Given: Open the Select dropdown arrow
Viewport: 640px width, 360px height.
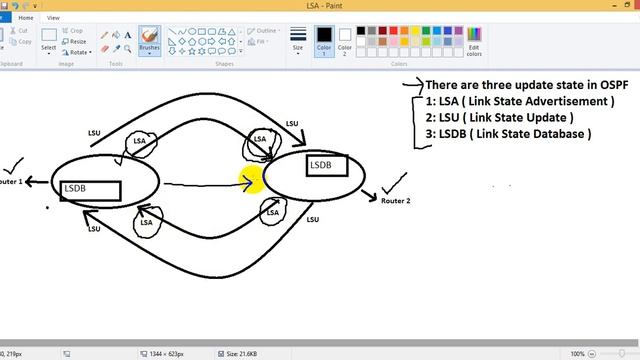Looking at the screenshot, I should click(x=49, y=53).
